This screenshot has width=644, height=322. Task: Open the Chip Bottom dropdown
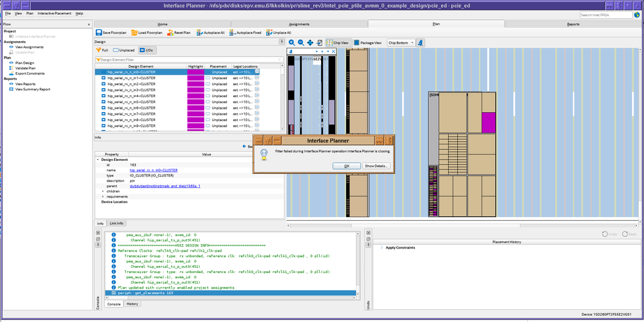point(400,43)
